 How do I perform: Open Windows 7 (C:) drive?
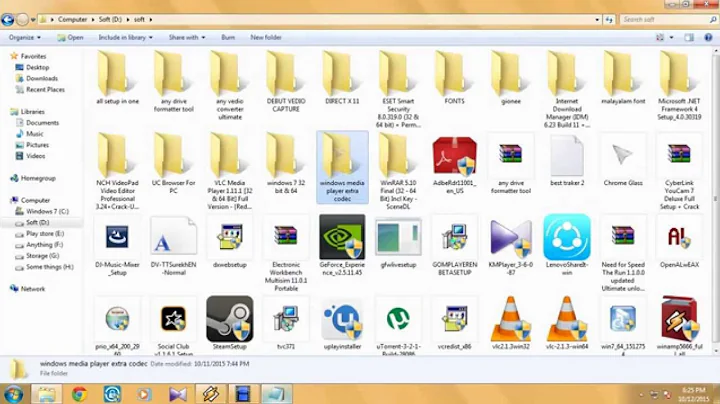(47, 211)
